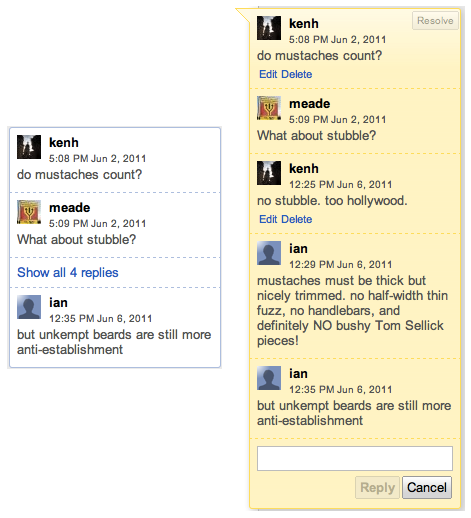Click the 'What about stubble?' comment in the collapsed box
The width and height of the screenshot is (471, 518).
(x=77, y=239)
